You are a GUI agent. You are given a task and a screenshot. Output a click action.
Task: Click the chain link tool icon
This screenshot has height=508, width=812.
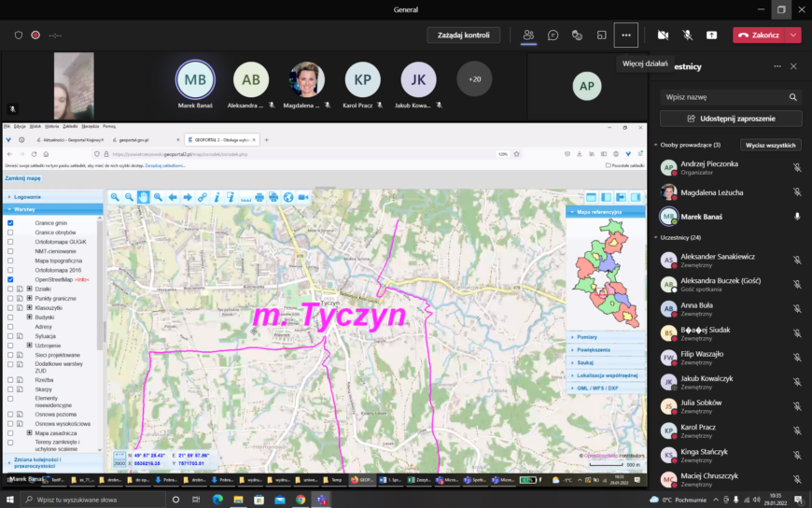(202, 197)
